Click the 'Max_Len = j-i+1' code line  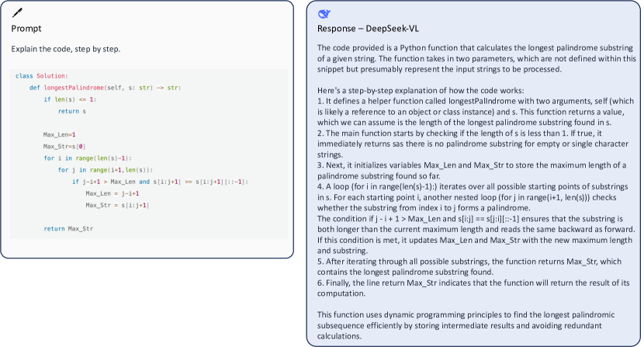click(113, 193)
